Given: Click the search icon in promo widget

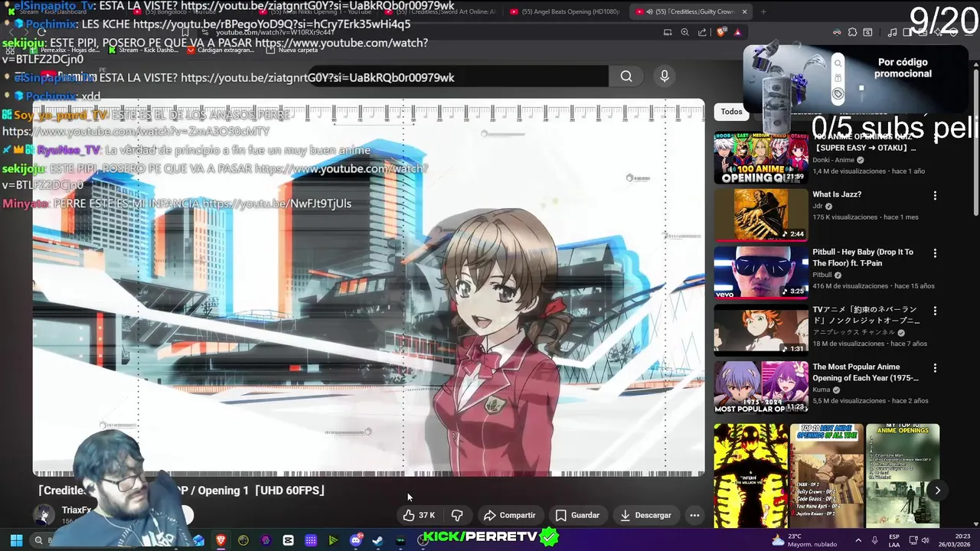Looking at the screenshot, I should click(838, 64).
